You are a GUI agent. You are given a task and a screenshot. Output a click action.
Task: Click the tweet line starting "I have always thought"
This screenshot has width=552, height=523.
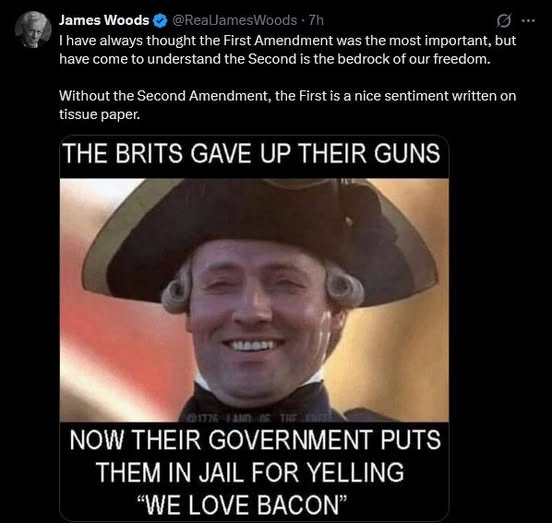pyautogui.click(x=287, y=40)
